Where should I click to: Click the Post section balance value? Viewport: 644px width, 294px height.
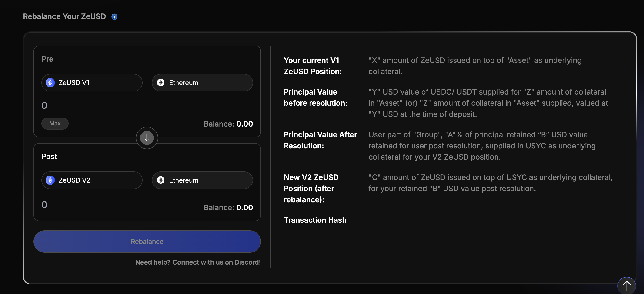[x=244, y=208]
